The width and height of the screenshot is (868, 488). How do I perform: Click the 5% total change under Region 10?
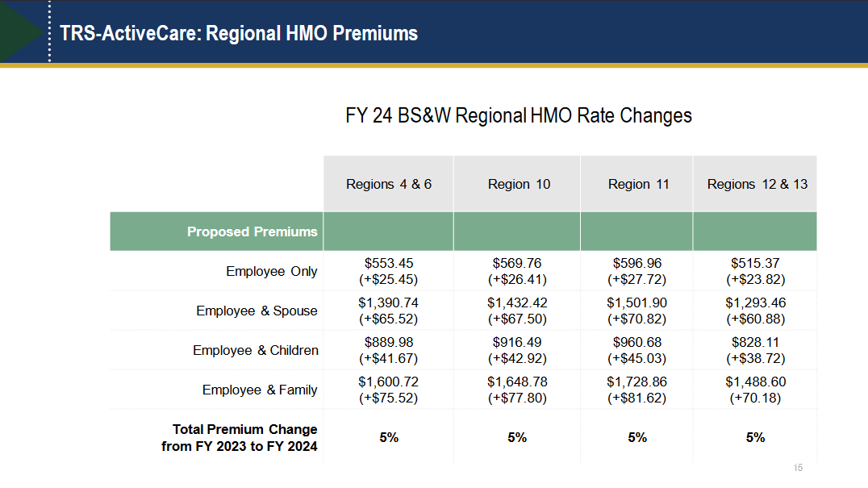click(x=517, y=437)
